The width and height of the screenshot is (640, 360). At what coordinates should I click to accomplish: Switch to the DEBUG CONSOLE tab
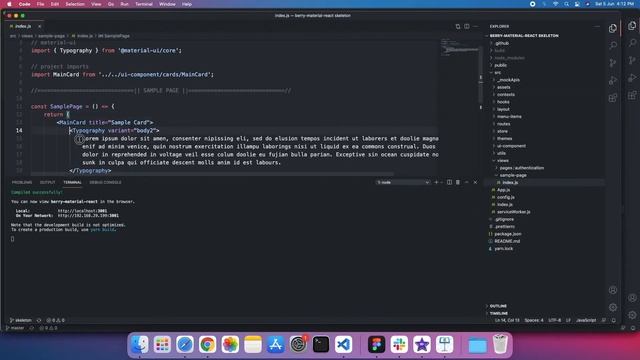pyautogui.click(x=105, y=182)
